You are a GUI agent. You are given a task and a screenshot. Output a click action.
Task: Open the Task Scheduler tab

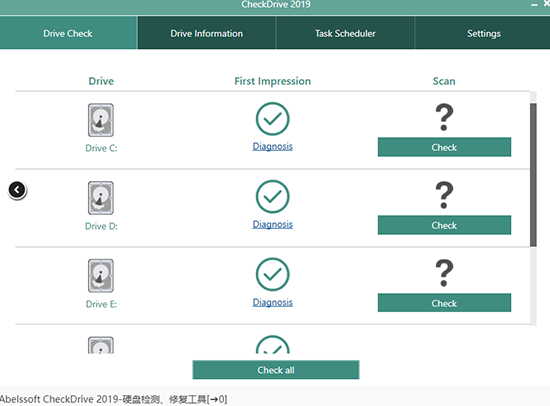[x=345, y=33]
